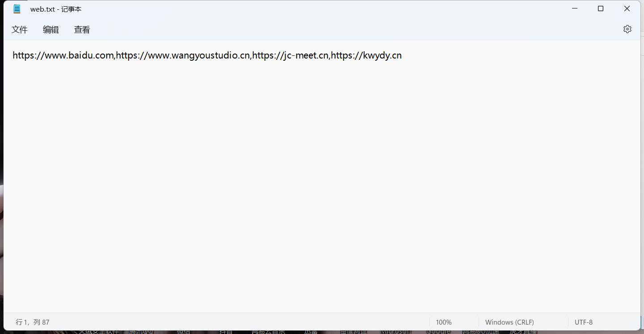Select the Microsoft desktop shortcut label
Viewport: 644px width, 334px height.
[395, 331]
